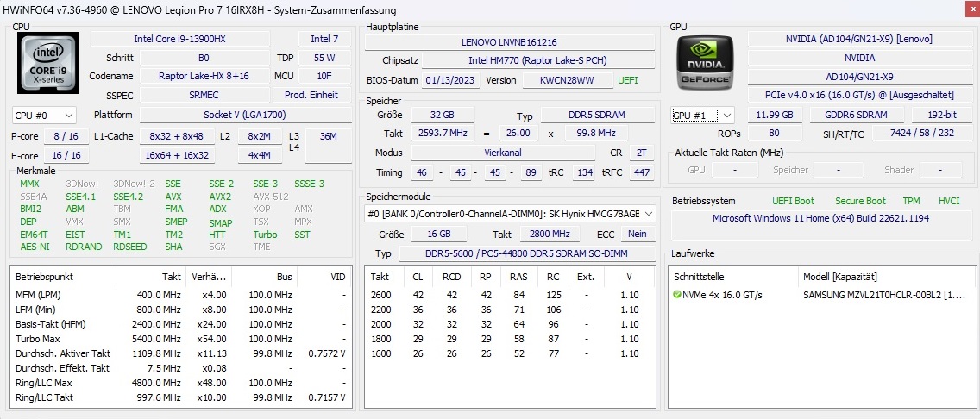This screenshot has width=980, height=419.
Task: Click the Microsoft Windows 11 Home field
Action: point(820,218)
